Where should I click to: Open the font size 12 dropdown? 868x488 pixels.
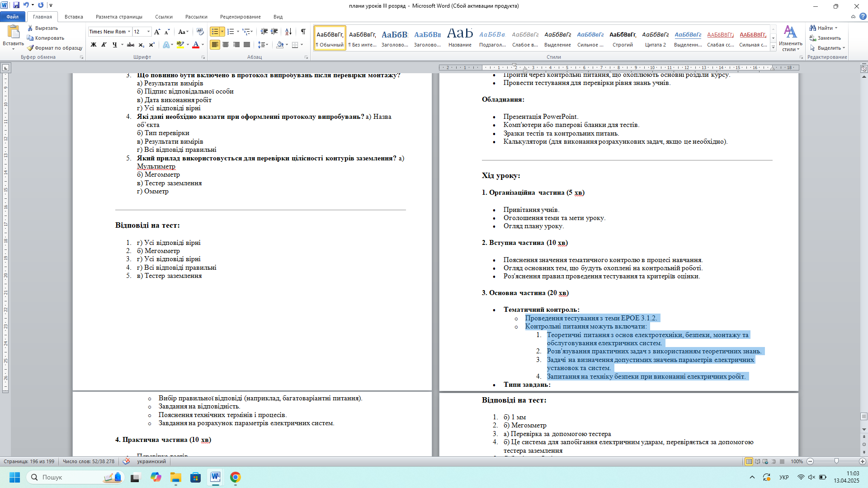click(148, 32)
